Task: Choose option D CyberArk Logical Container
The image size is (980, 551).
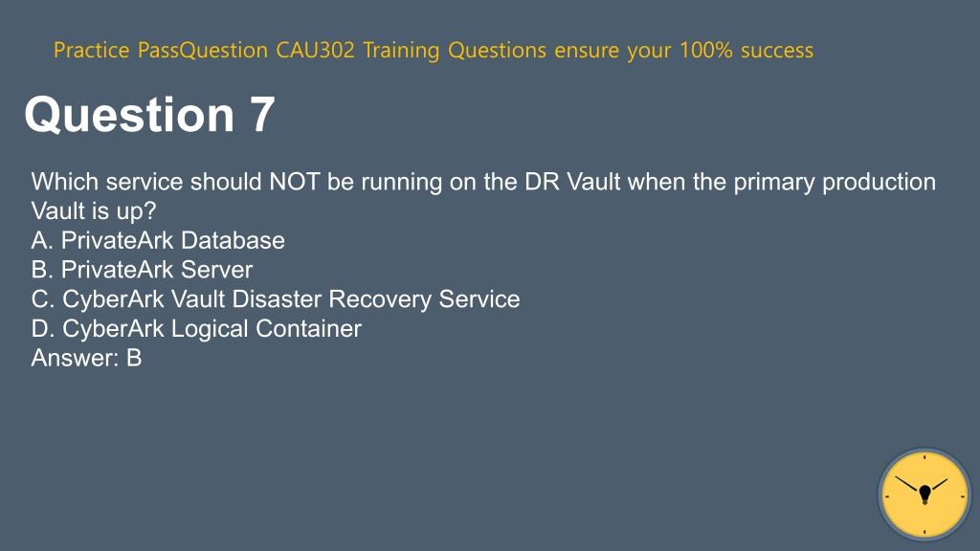Action: tap(196, 329)
